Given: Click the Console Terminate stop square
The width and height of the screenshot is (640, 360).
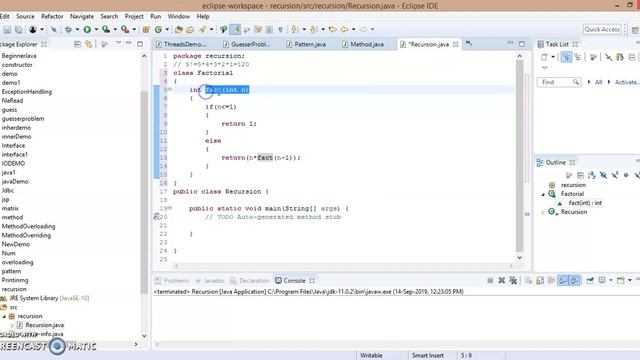Looking at the screenshot, I should click(490, 280).
